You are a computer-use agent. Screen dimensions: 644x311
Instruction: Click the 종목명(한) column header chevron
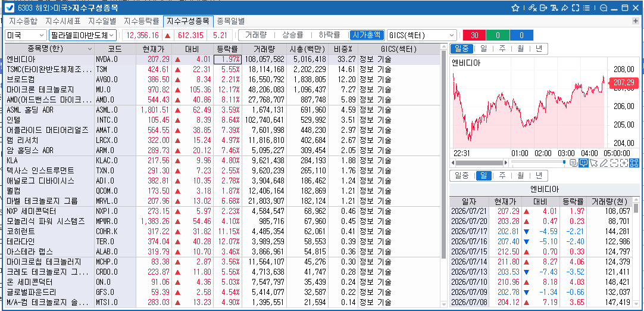pyautogui.click(x=90, y=49)
